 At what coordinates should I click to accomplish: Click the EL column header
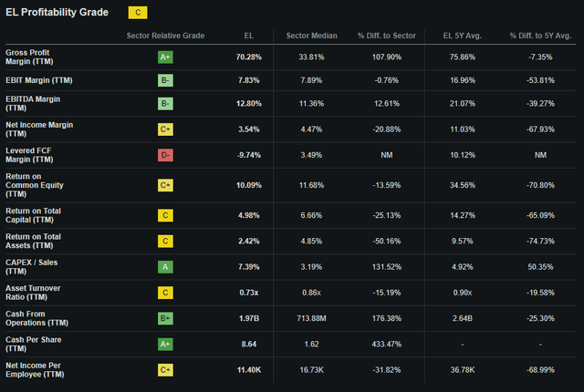249,36
